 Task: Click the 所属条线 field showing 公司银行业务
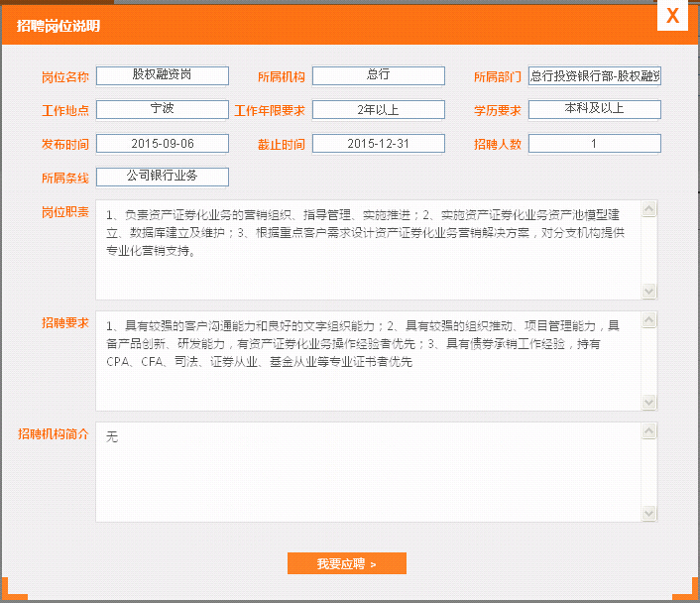click(x=163, y=177)
